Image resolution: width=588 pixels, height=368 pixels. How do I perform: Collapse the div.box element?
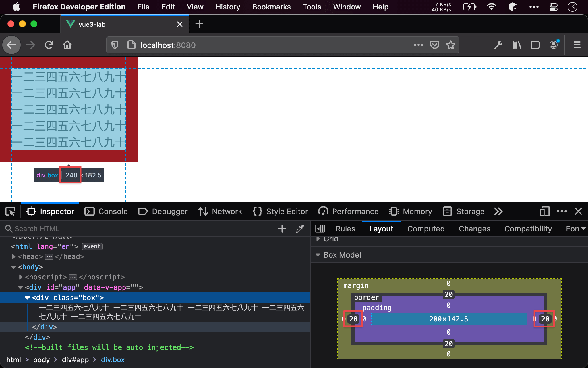pos(28,298)
